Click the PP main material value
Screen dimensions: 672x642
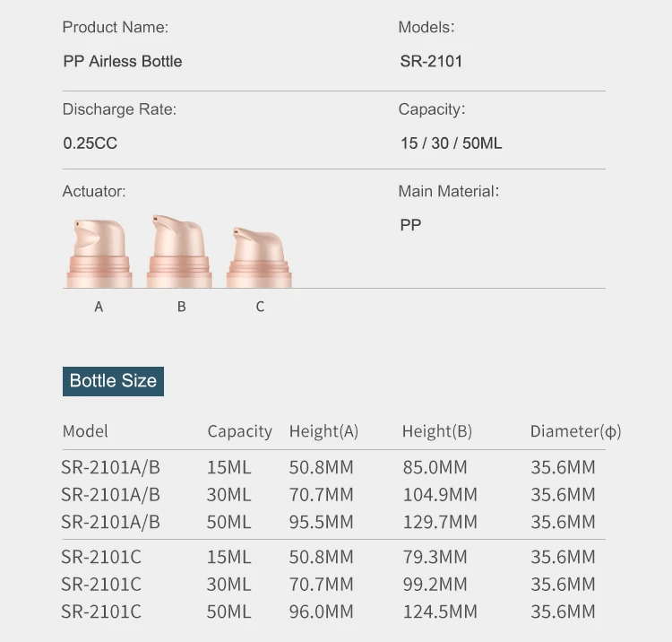(x=410, y=225)
